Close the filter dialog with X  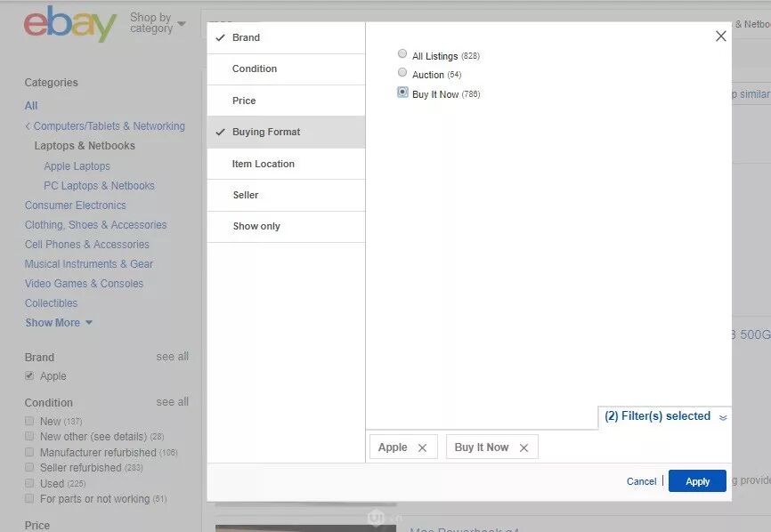coord(720,36)
